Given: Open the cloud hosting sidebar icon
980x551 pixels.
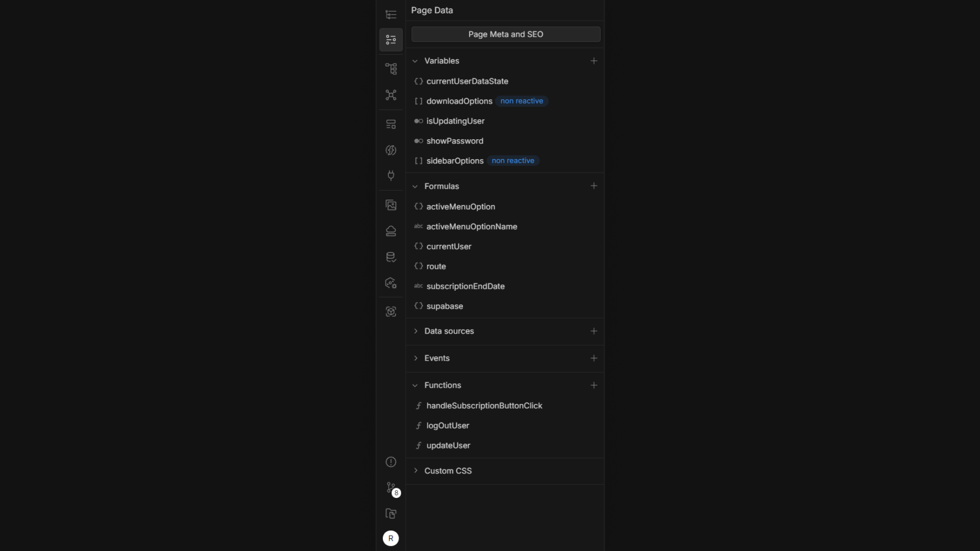Looking at the screenshot, I should coord(390,231).
